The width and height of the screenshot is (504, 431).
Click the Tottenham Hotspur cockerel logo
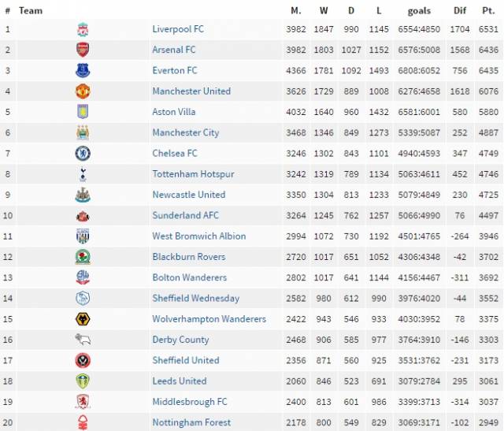click(83, 174)
